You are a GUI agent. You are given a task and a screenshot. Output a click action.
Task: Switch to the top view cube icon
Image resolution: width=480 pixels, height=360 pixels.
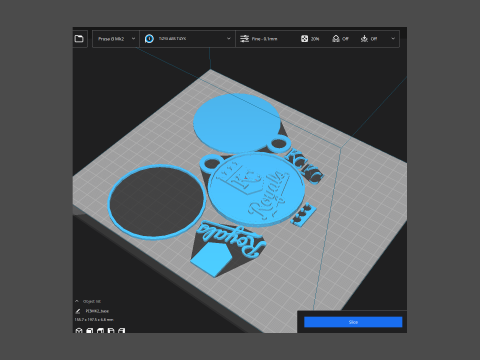point(100,331)
